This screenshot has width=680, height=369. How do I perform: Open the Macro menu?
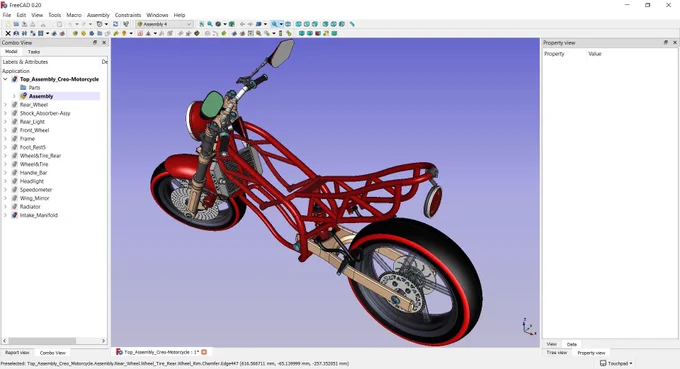coord(74,15)
